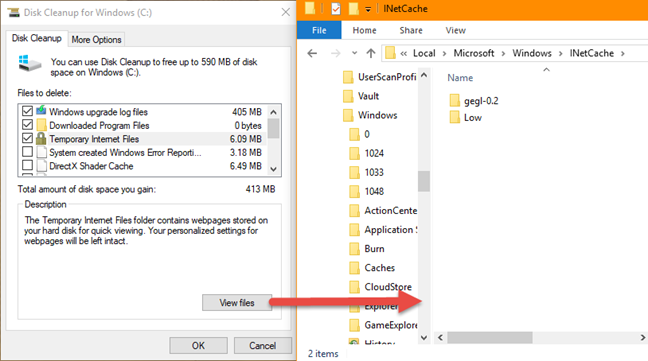Viewport: 648px width, 361px height.
Task: Click the View files button
Action: point(237,303)
